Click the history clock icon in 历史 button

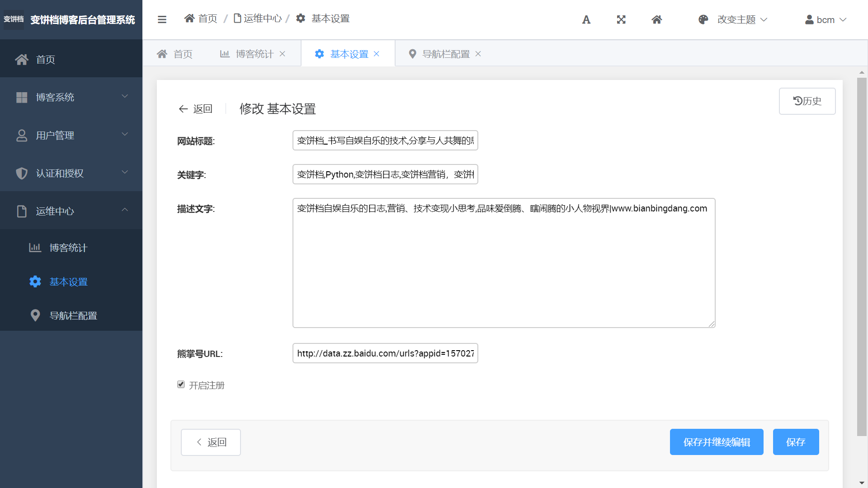pos(798,101)
